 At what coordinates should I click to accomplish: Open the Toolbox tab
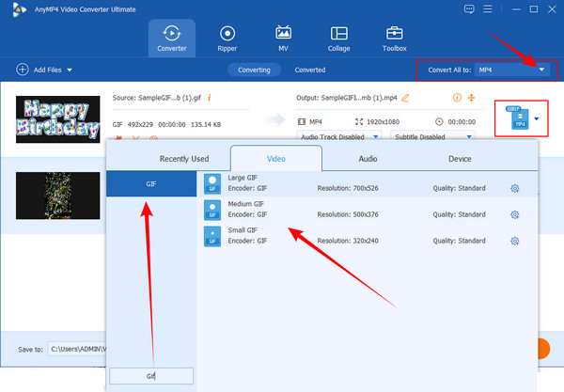tap(394, 39)
